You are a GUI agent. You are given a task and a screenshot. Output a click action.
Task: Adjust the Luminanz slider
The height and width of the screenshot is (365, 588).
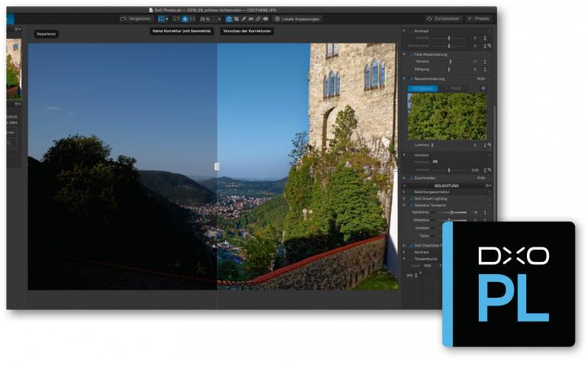point(450,145)
